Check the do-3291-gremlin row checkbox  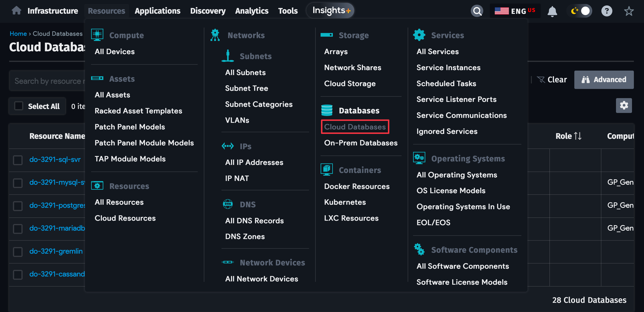click(x=17, y=252)
